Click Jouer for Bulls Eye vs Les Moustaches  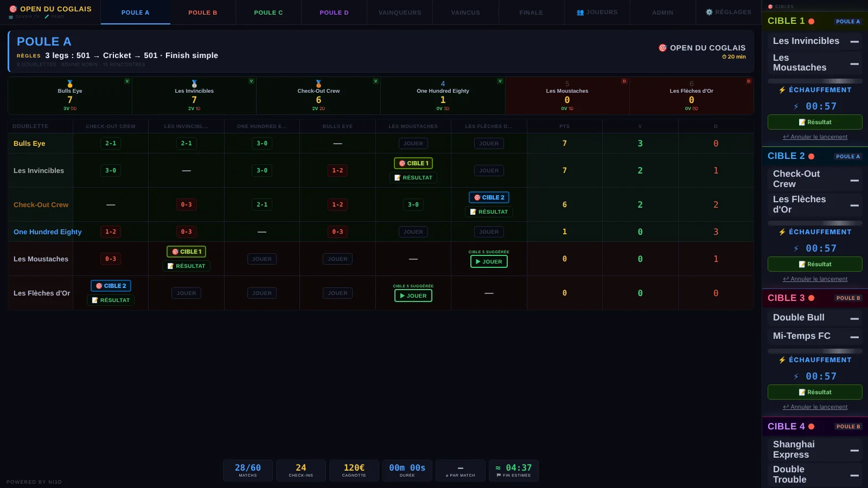click(413, 144)
